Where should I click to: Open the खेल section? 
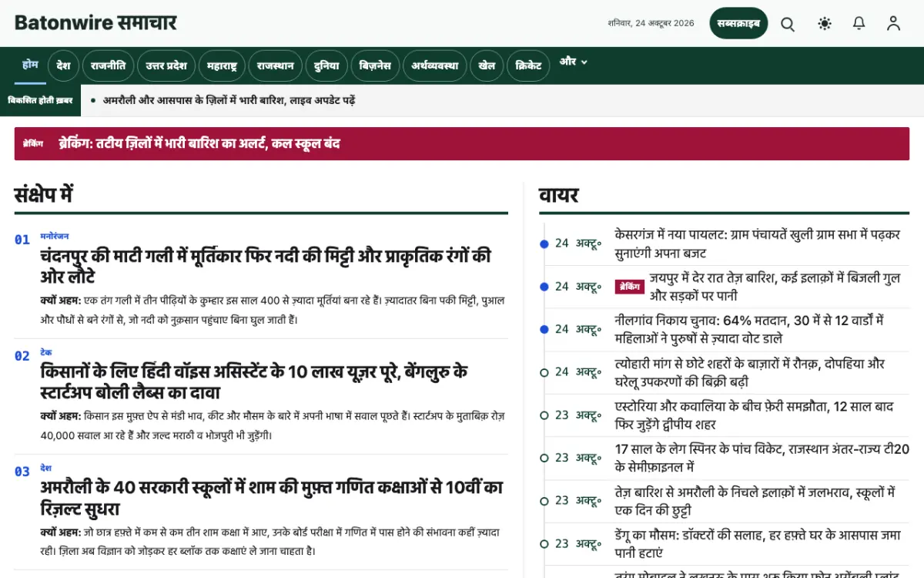pyautogui.click(x=487, y=66)
